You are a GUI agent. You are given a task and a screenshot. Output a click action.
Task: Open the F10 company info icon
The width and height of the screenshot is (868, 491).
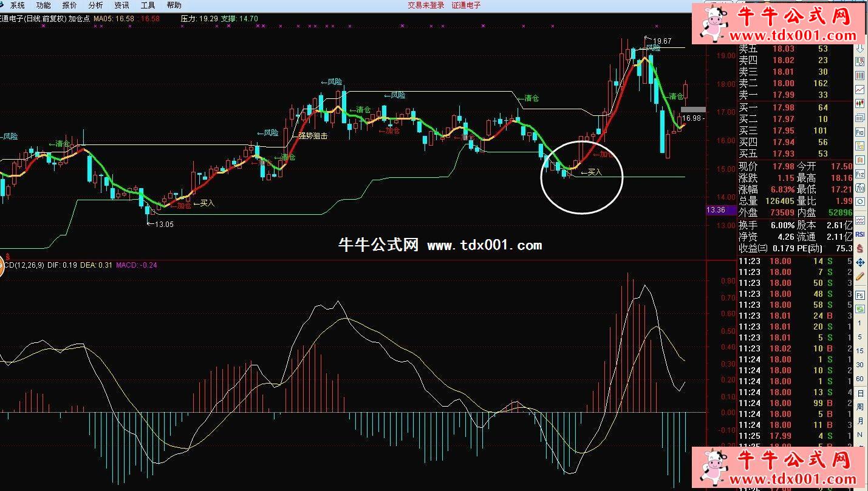click(x=860, y=132)
